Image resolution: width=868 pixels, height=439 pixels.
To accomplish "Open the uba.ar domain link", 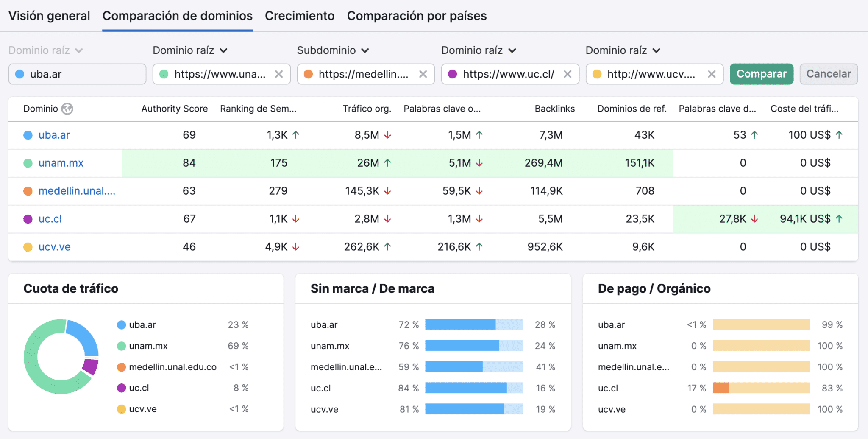I will click(x=54, y=135).
